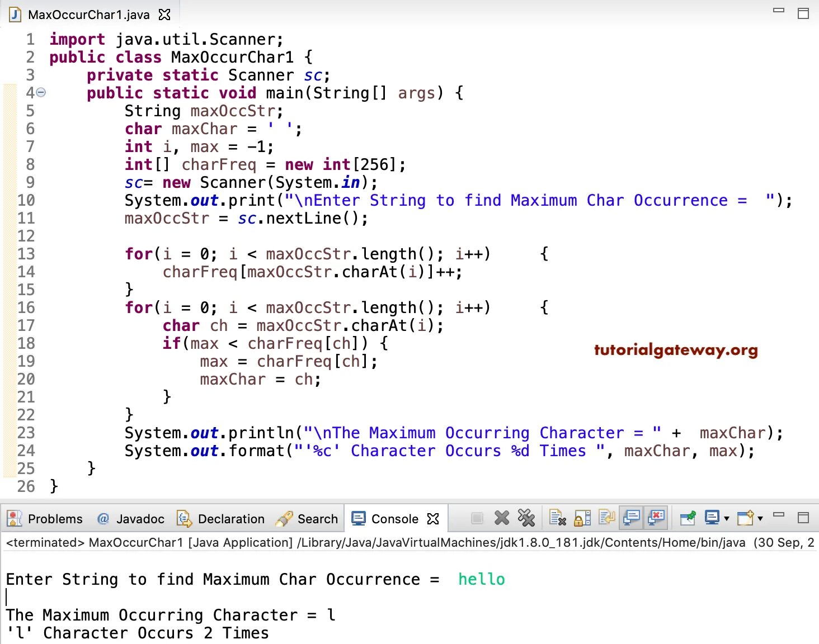This screenshot has width=819, height=644.
Task: Click 'private static Scanner sc;' on line 3
Action: [208, 75]
